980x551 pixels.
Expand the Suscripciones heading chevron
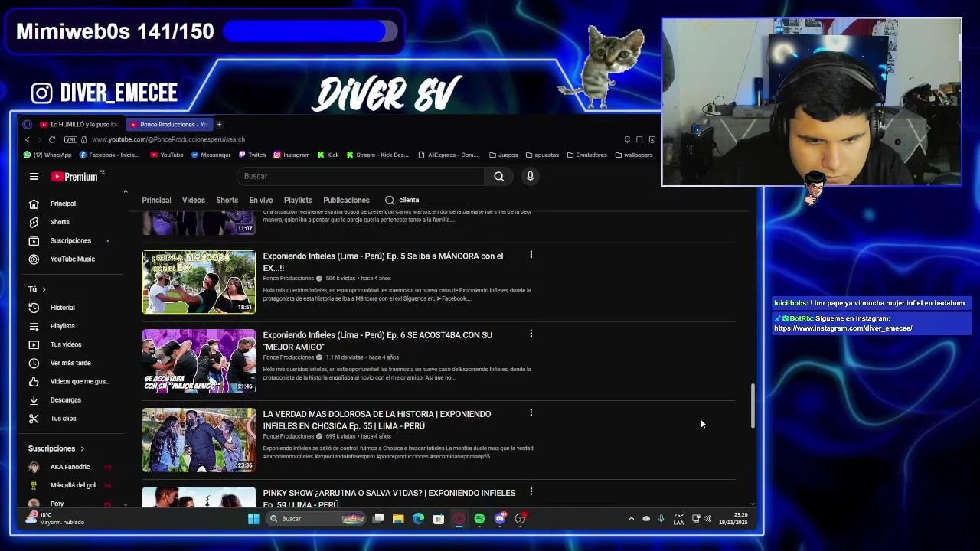pos(82,448)
